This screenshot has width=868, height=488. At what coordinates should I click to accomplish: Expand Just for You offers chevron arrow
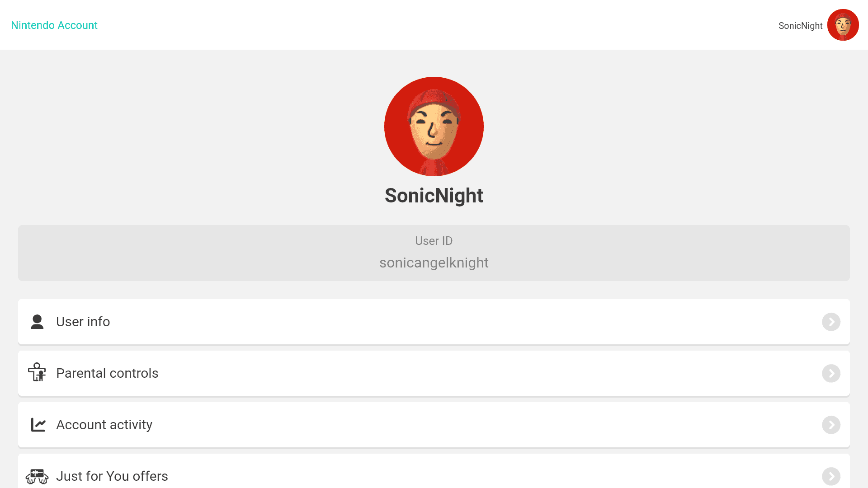(x=831, y=476)
